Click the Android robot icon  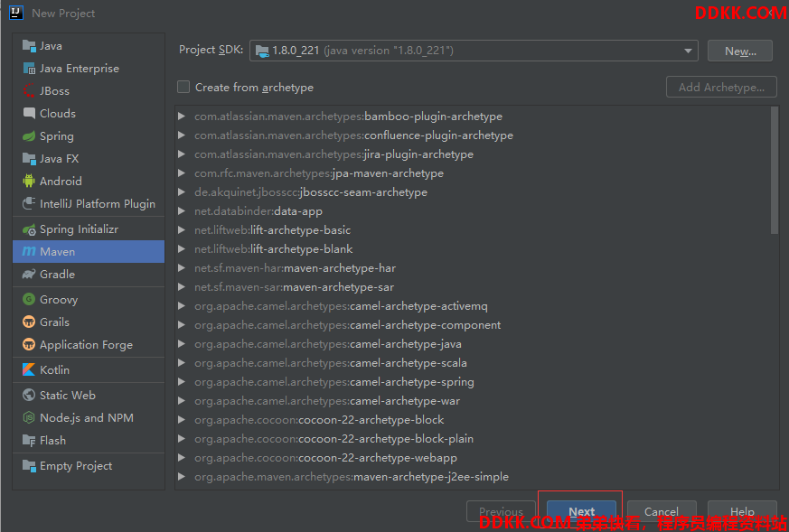(x=29, y=181)
